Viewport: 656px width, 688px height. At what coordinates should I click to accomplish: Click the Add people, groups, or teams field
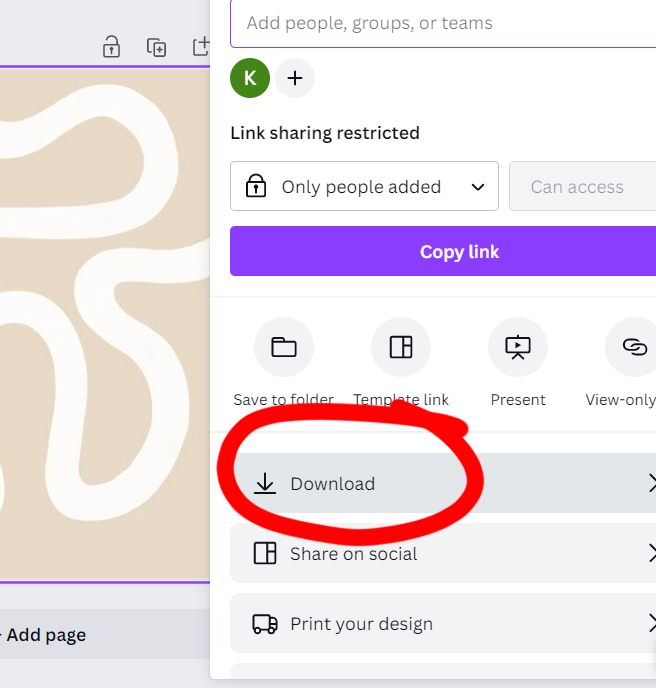440,23
